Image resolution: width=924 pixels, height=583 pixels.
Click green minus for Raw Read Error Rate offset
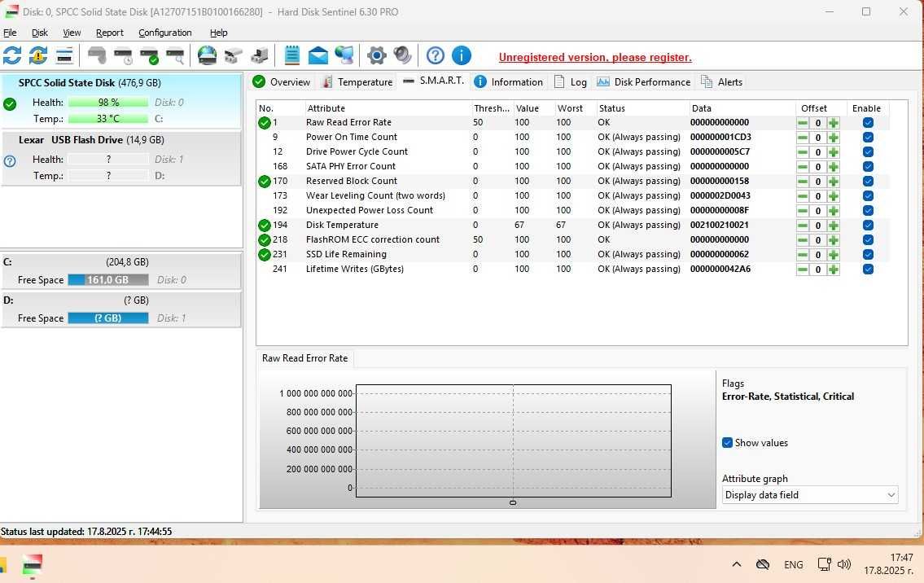click(803, 123)
